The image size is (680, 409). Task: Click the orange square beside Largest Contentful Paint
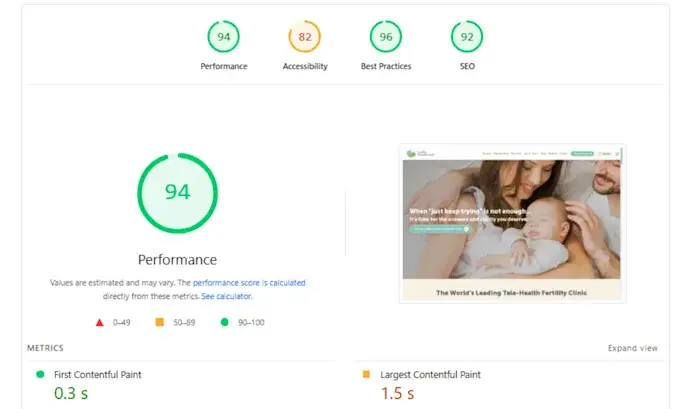point(366,374)
